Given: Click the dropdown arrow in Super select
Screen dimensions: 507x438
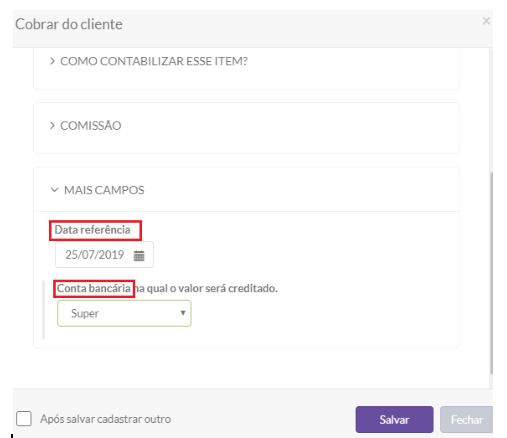Looking at the screenshot, I should (x=183, y=313).
